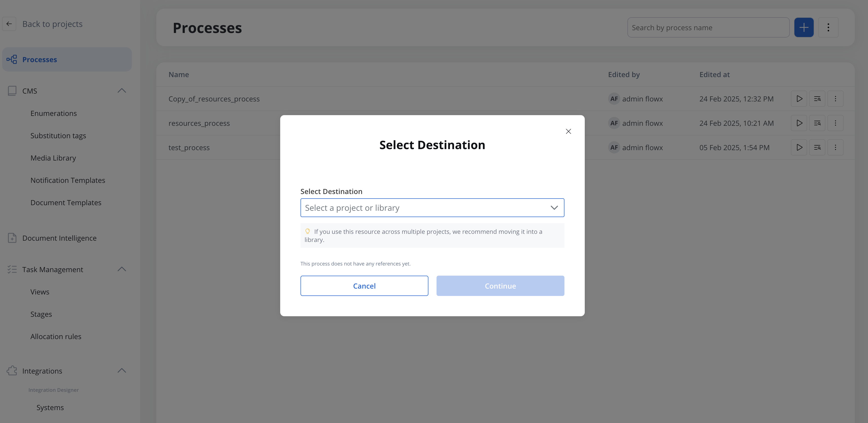Open three-dot menu for resources_process row

click(835, 123)
